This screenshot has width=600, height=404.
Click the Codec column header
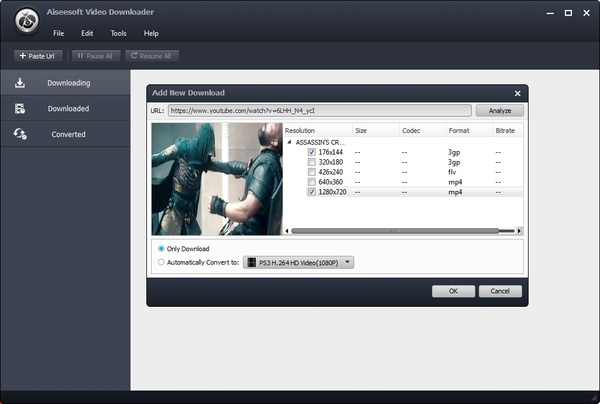(423, 130)
